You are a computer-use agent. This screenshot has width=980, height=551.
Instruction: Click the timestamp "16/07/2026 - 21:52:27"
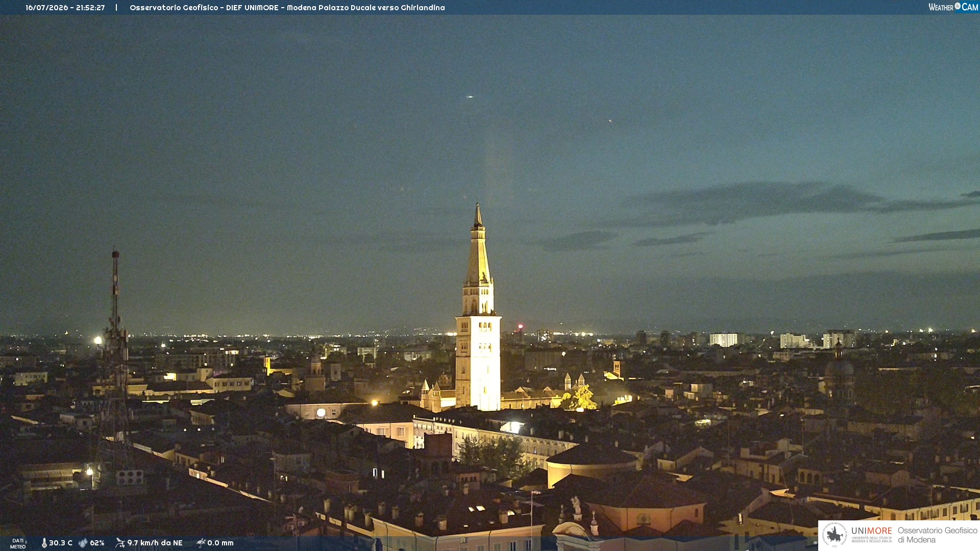(x=65, y=8)
